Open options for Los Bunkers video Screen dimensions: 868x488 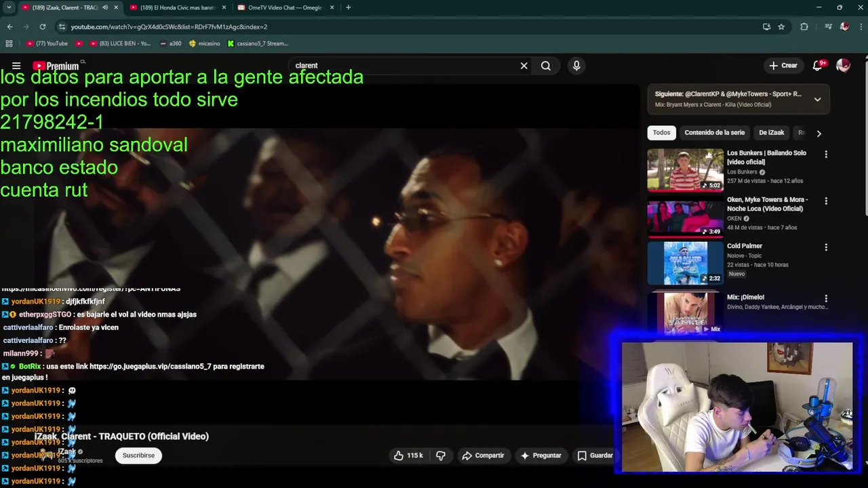click(x=825, y=155)
